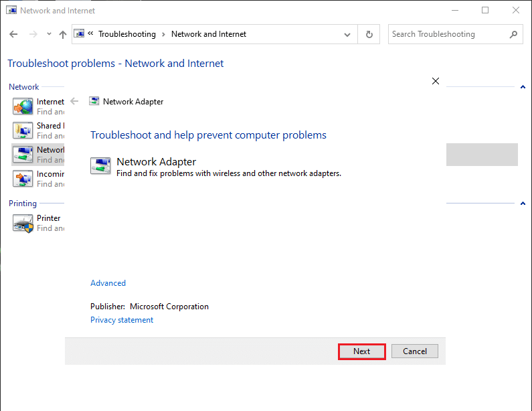Click the Internet Connections troubleshooter icon

point(23,106)
